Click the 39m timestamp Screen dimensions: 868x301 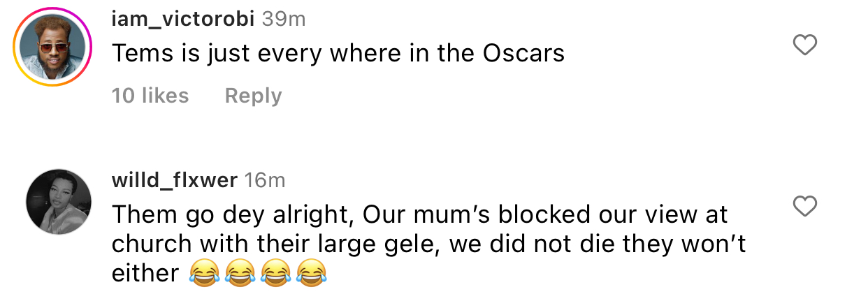coord(283,19)
